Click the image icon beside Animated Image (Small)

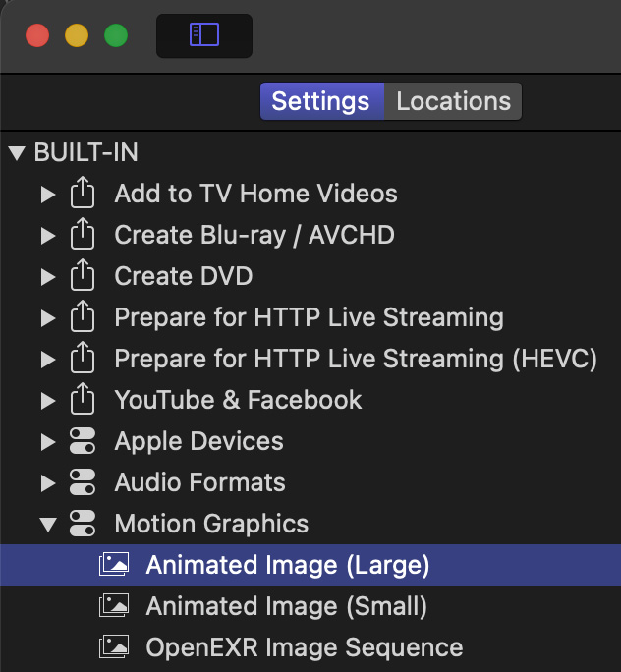pyautogui.click(x=114, y=607)
